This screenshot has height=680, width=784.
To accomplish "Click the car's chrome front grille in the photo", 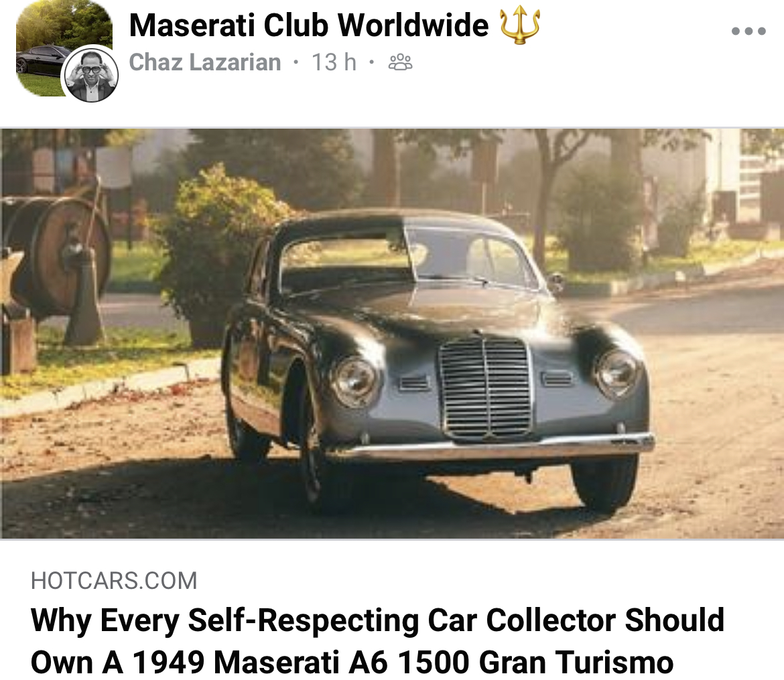I will pyautogui.click(x=485, y=387).
